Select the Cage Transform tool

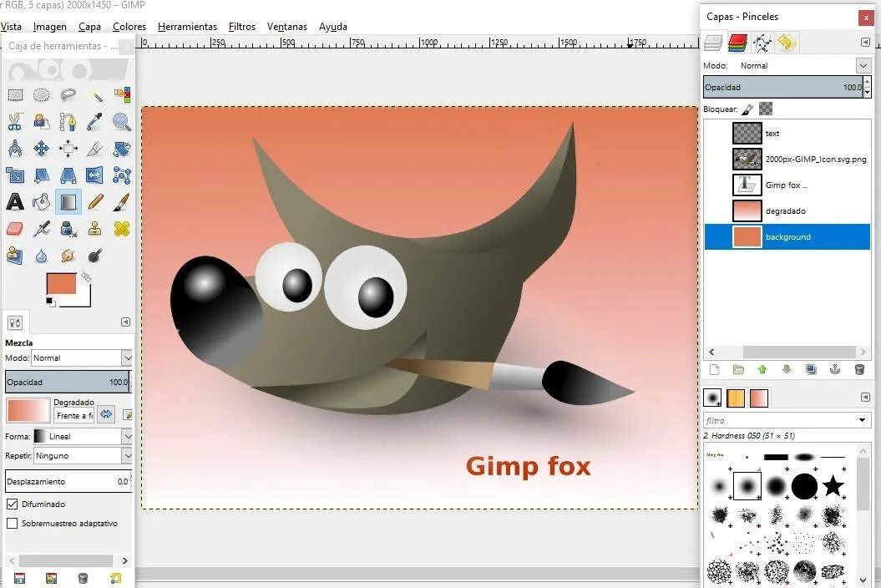122,175
